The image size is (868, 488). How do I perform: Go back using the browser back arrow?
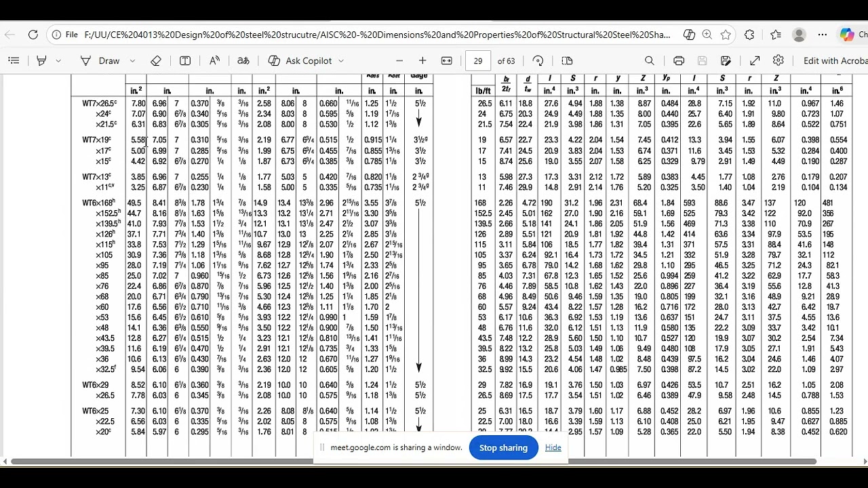point(9,35)
